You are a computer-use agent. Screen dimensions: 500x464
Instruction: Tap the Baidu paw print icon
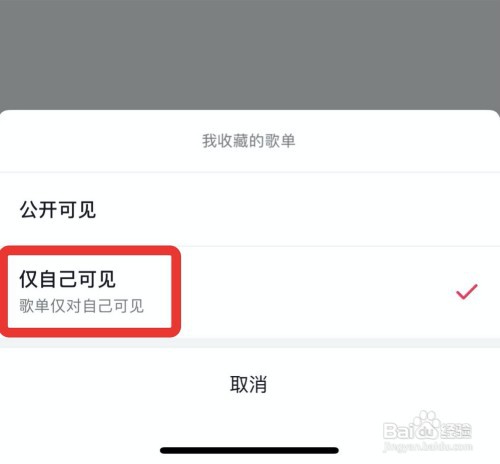click(426, 421)
